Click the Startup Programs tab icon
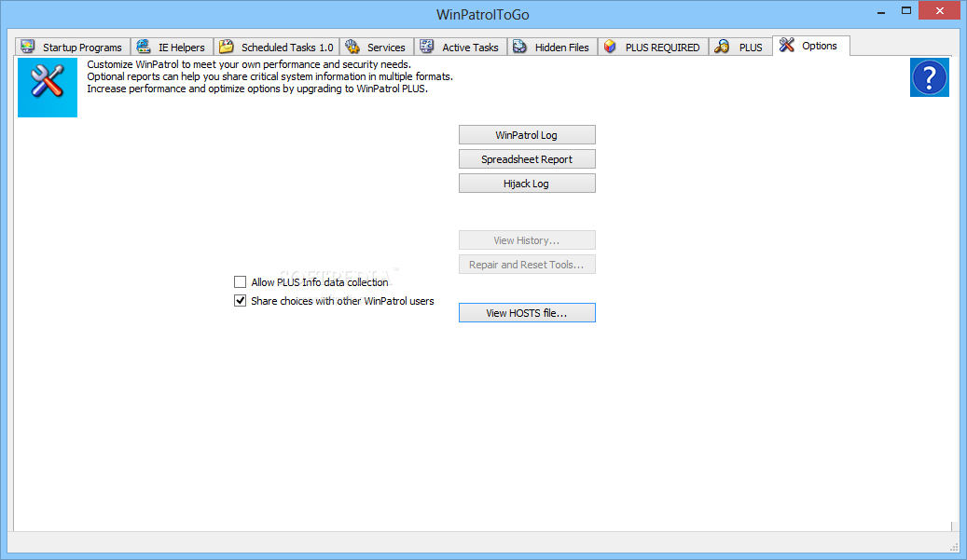The height and width of the screenshot is (560, 967). [x=28, y=47]
